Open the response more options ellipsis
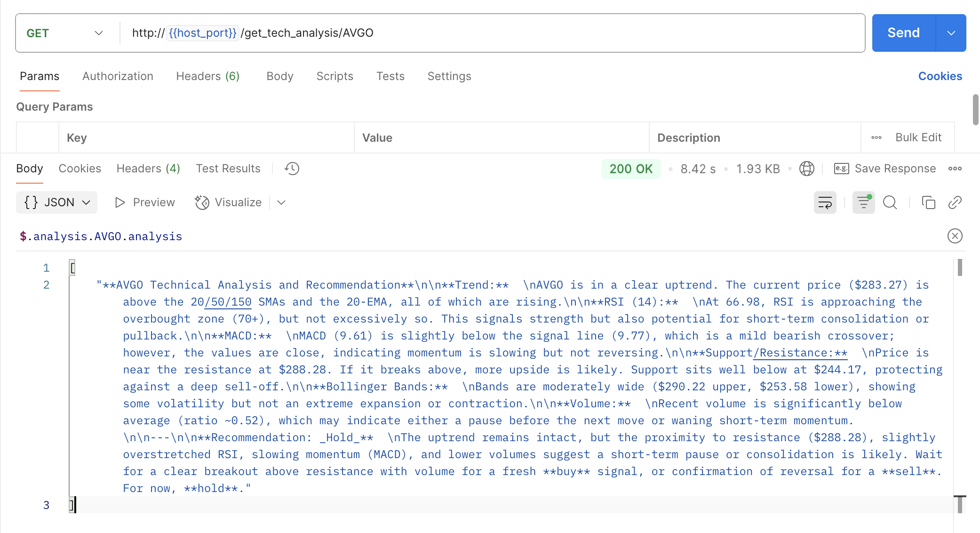Viewport: 980px width, 533px height. coord(955,169)
